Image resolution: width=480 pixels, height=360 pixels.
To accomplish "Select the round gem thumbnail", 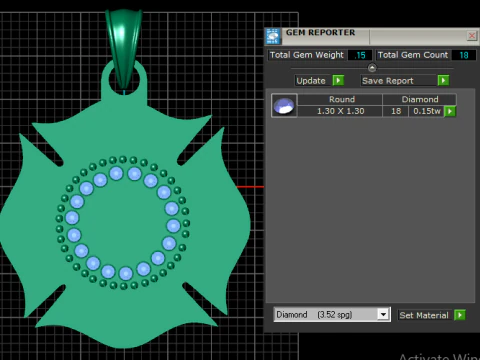I will pyautogui.click(x=284, y=105).
